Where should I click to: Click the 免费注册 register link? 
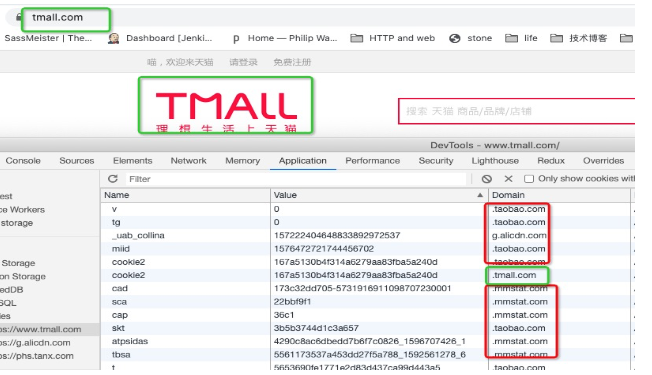click(x=292, y=62)
